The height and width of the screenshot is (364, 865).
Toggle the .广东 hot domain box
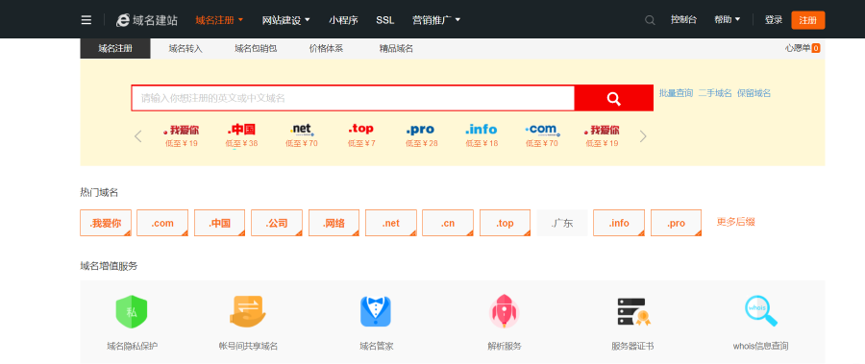562,223
